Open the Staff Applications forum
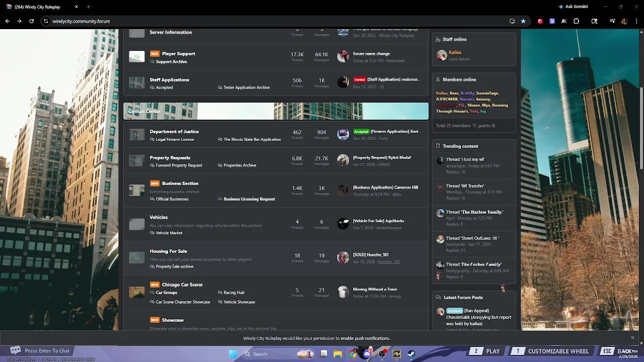The image size is (644, 362). 169,80
